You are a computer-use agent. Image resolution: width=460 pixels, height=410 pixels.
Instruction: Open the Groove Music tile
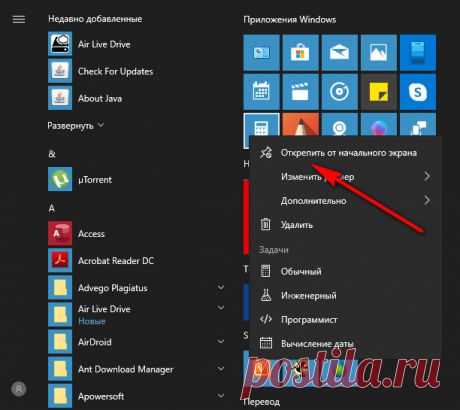point(339,92)
